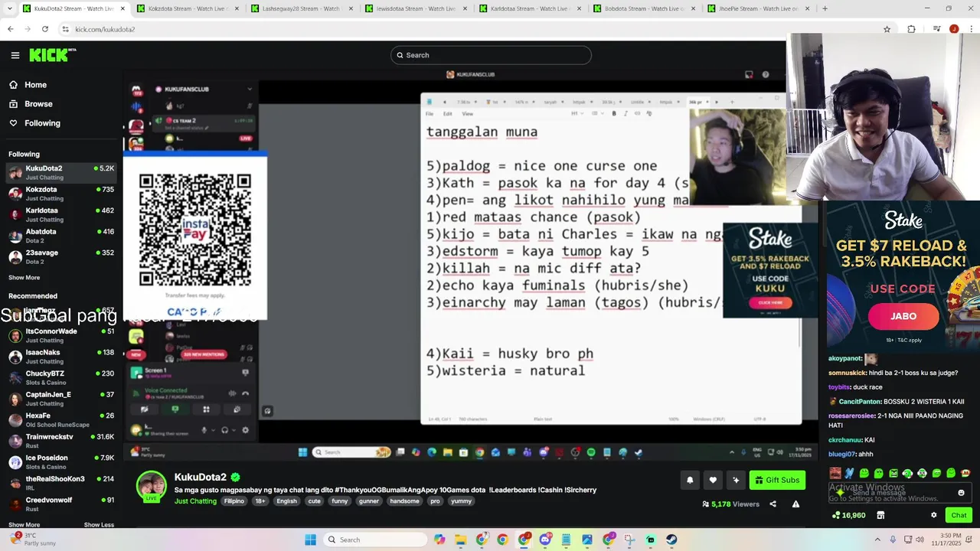Expand recommended list with bottom Show More

tap(24, 525)
